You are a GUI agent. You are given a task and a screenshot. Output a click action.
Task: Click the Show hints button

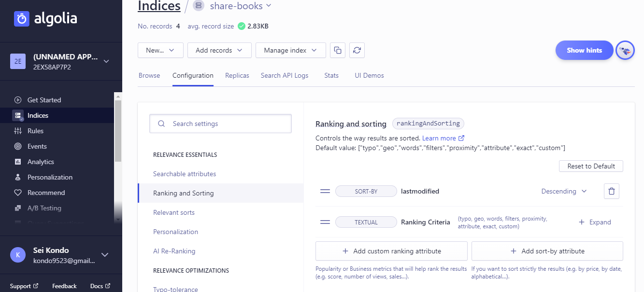click(x=584, y=50)
